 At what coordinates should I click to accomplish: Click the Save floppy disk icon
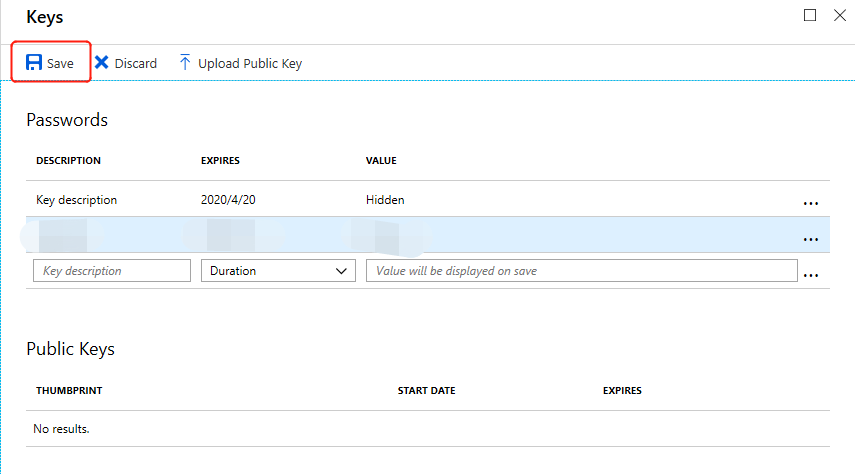34,63
